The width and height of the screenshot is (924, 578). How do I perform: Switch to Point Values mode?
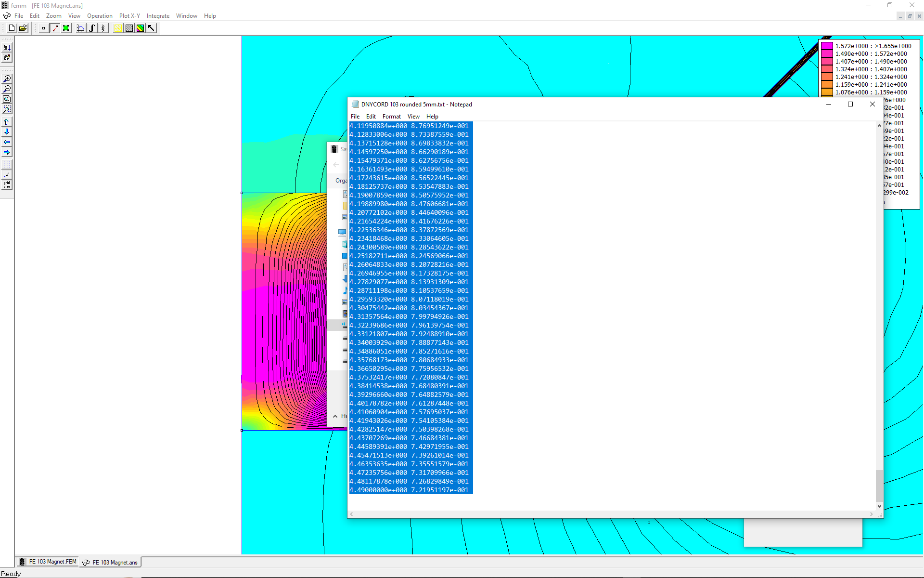click(x=44, y=28)
